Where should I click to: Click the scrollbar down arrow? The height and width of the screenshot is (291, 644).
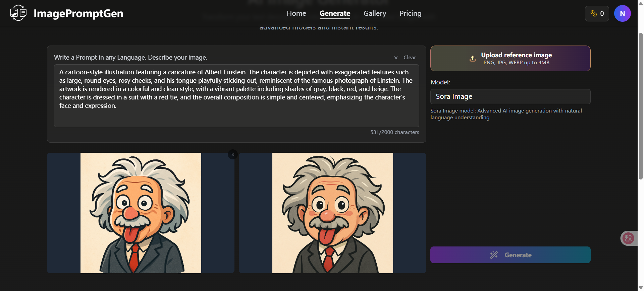[641, 288]
